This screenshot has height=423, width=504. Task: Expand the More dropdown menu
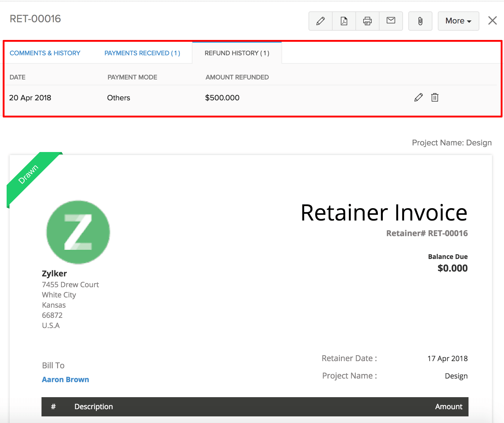[458, 21]
